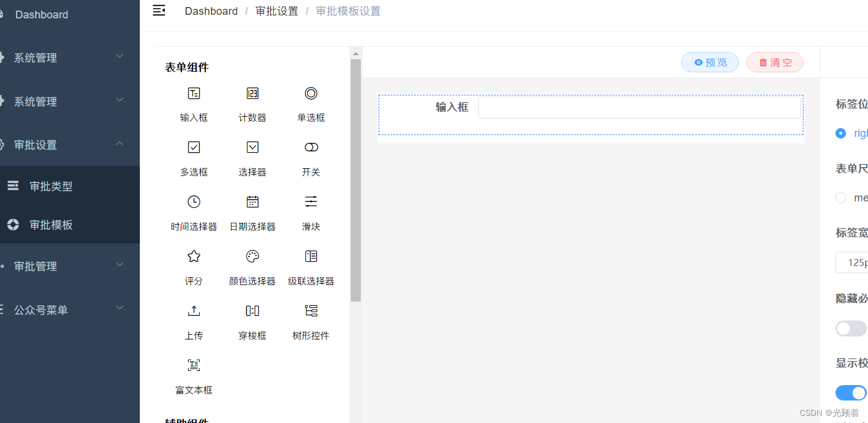Click the 预览 preview button
The width and height of the screenshot is (868, 423).
point(710,62)
